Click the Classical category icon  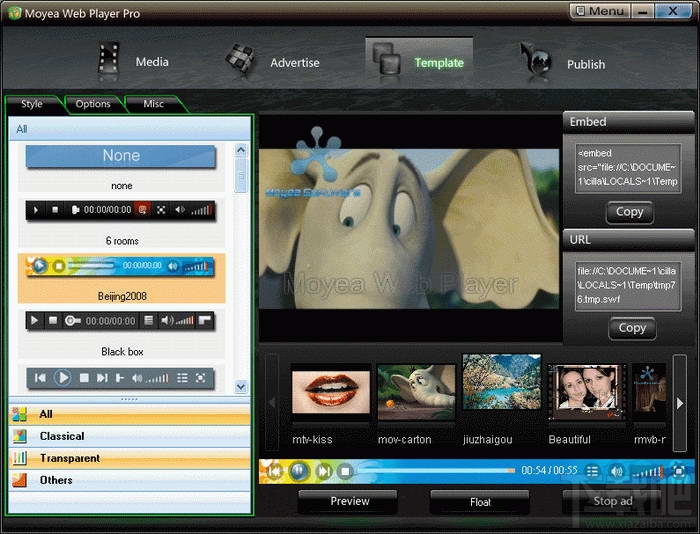19,436
